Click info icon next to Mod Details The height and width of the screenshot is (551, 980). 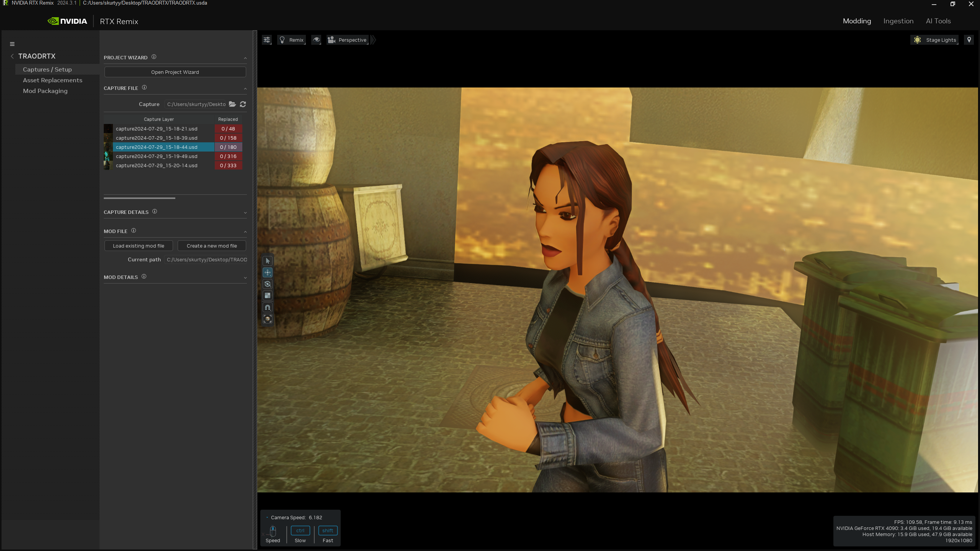[x=144, y=277]
